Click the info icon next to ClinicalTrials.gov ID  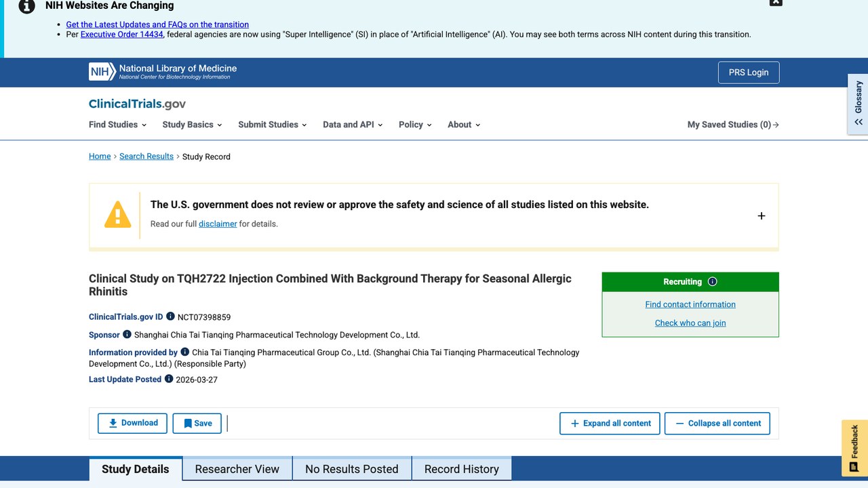point(170,317)
